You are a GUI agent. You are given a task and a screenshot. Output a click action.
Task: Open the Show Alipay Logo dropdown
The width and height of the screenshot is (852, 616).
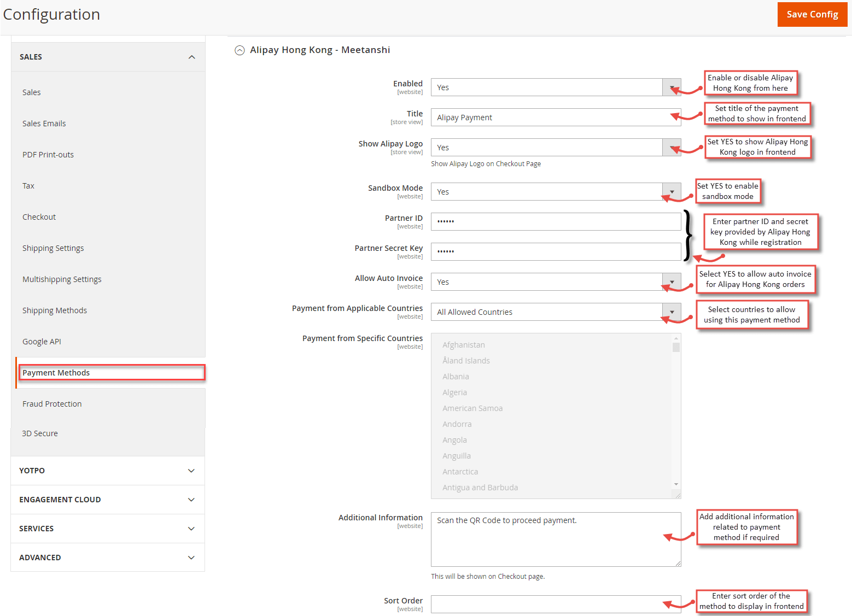[556, 148]
